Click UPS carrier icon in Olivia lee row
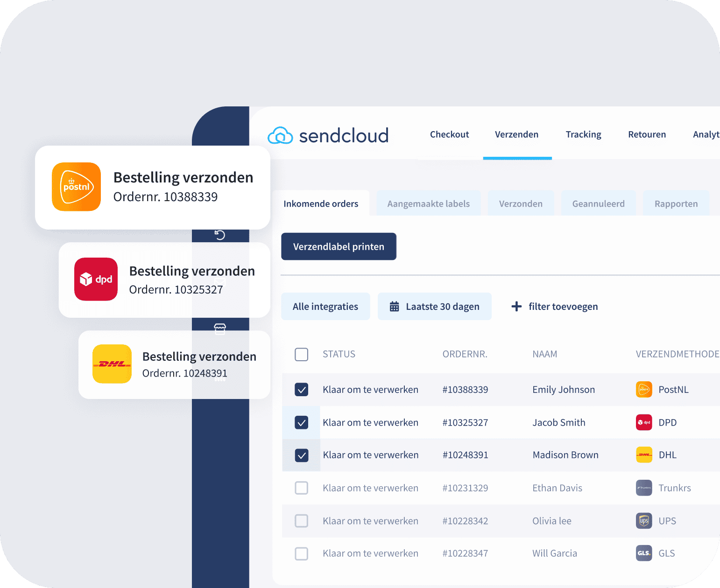This screenshot has height=588, width=720. 644,521
